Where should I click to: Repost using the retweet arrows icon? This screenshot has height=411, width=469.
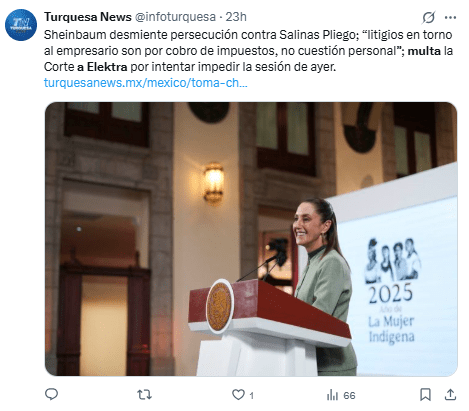[x=145, y=395]
